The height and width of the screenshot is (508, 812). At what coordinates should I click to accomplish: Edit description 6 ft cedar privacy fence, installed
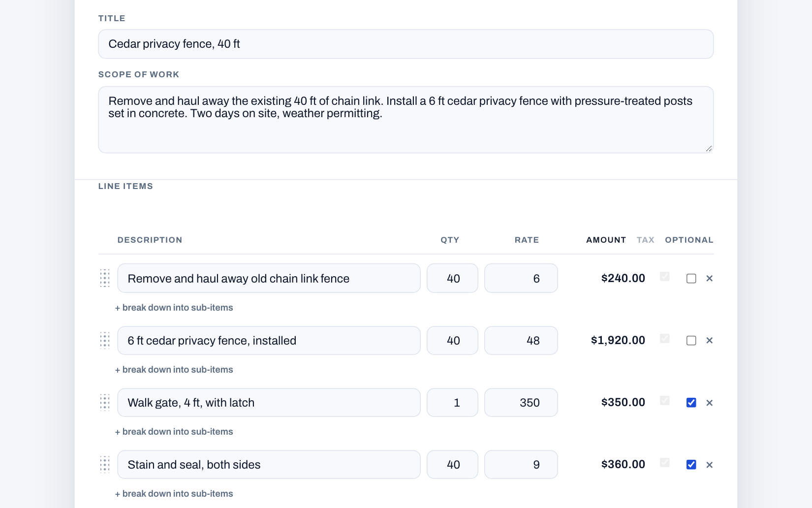point(269,340)
